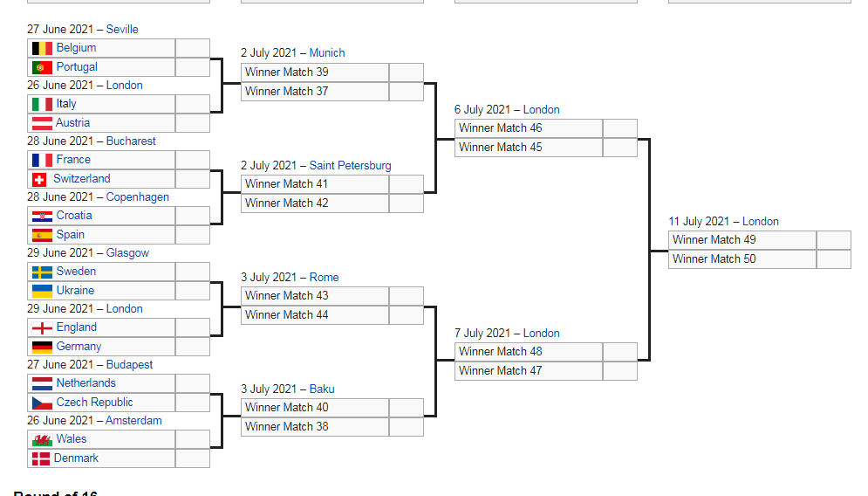The width and height of the screenshot is (868, 496).
Task: Click the Winner Match 46 cell
Action: coord(528,128)
